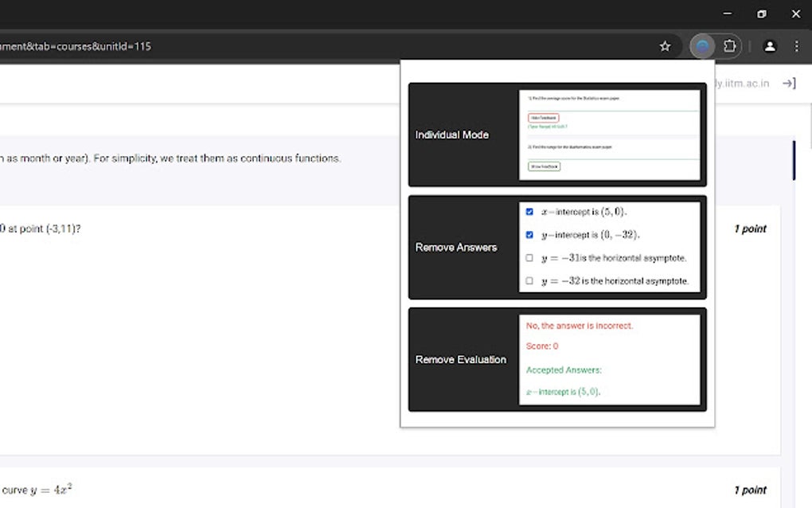Click the sign-out arrow beside study.iitm.ac.in
This screenshot has height=508, width=812.
(788, 83)
